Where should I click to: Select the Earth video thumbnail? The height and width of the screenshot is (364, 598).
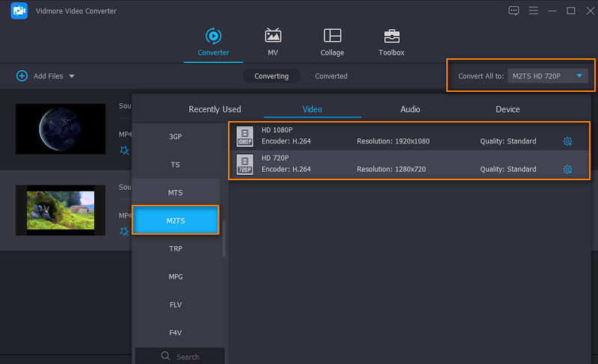pos(61,129)
